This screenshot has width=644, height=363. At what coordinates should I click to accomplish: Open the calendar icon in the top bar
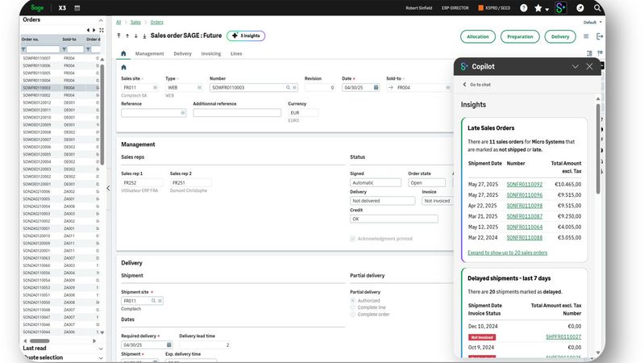[x=77, y=8]
